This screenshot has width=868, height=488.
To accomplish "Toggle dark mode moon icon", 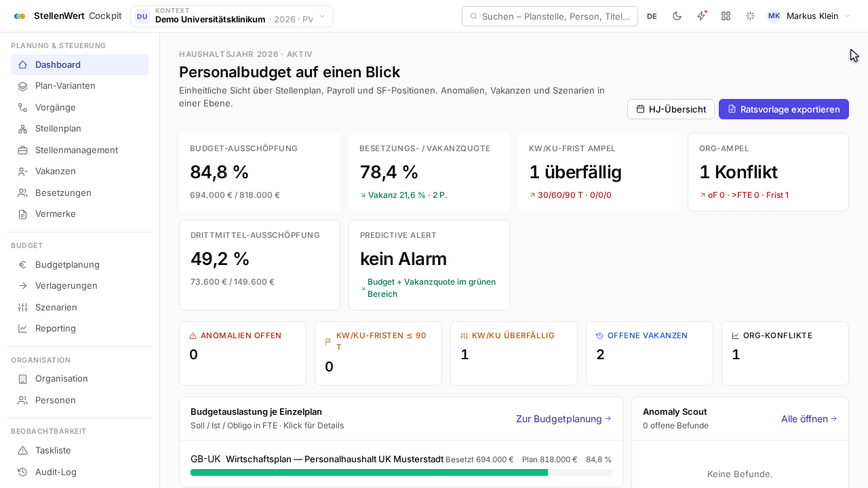I will [x=677, y=16].
